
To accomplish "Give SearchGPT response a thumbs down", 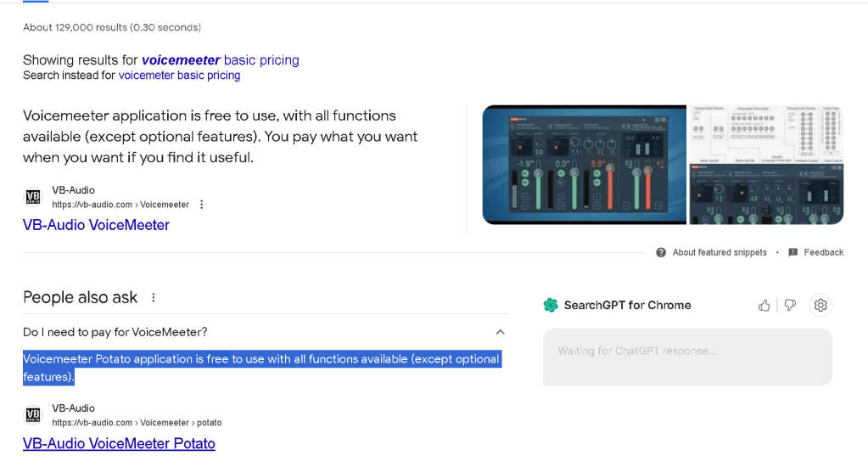I will click(790, 305).
